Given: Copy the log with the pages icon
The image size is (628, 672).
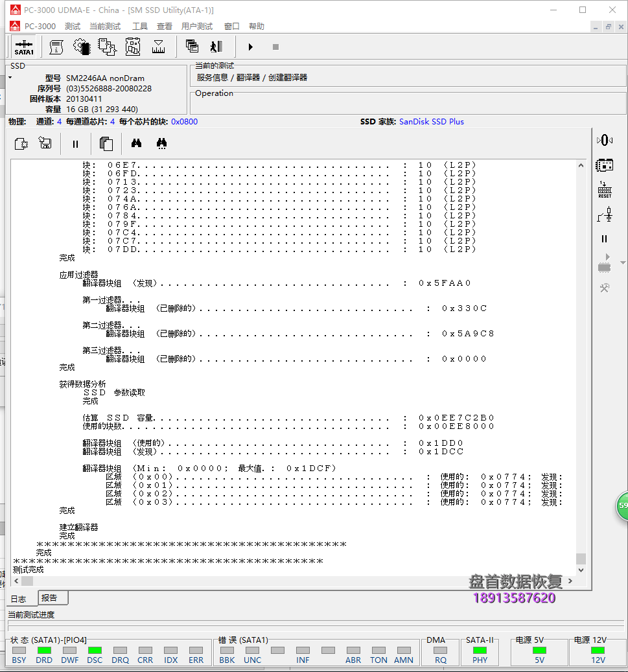Looking at the screenshot, I should tap(106, 144).
